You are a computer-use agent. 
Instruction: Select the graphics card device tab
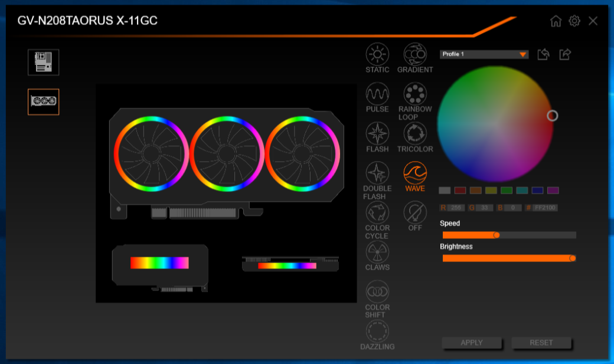(44, 101)
